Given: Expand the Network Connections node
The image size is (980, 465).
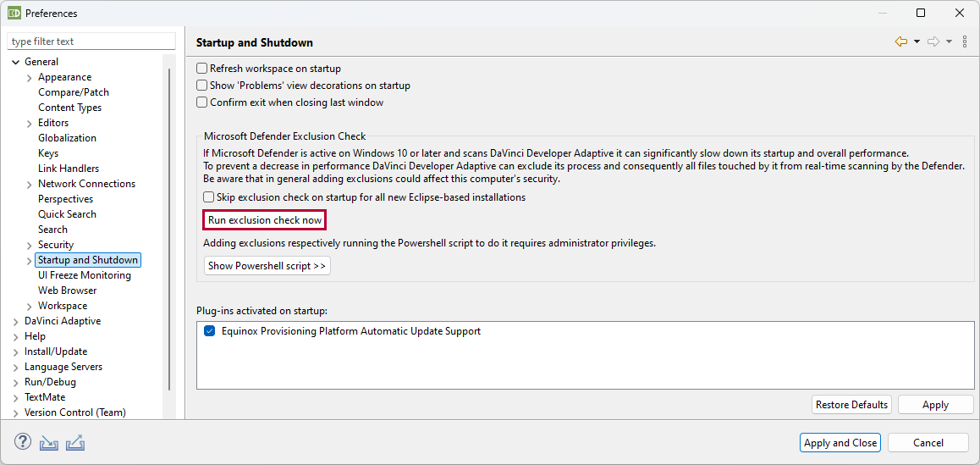Looking at the screenshot, I should pos(30,184).
